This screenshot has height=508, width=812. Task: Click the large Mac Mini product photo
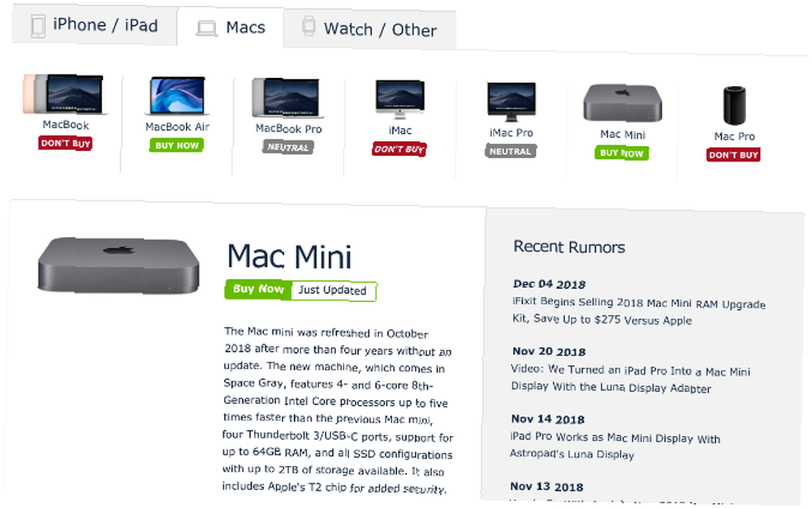click(119, 265)
